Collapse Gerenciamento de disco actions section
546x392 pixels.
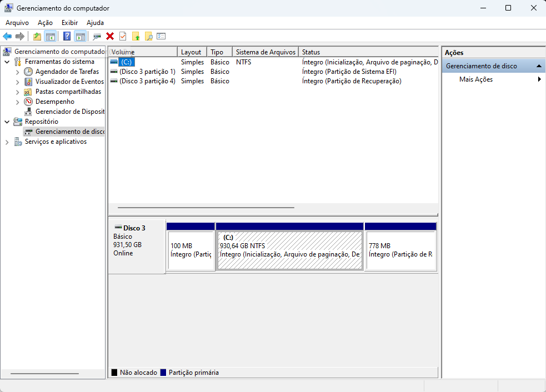click(539, 66)
